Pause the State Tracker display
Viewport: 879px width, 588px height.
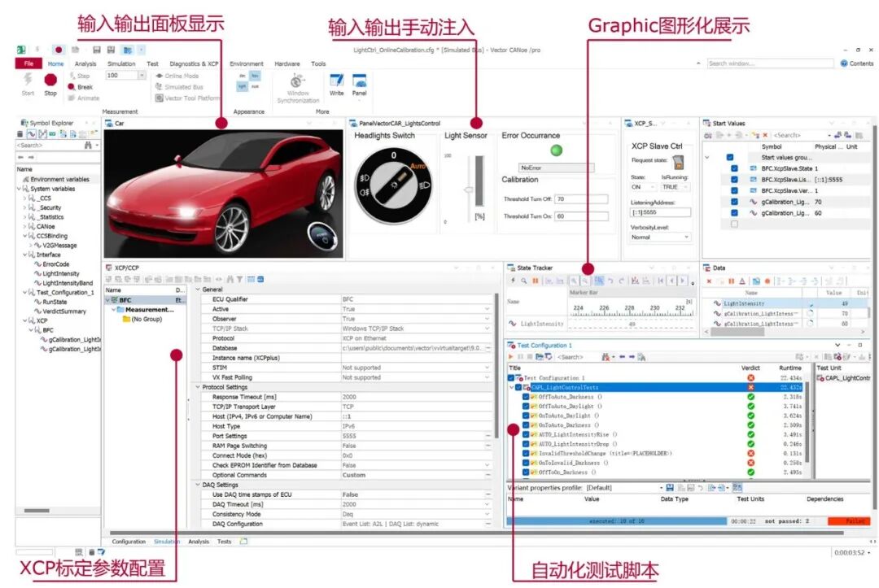535,281
